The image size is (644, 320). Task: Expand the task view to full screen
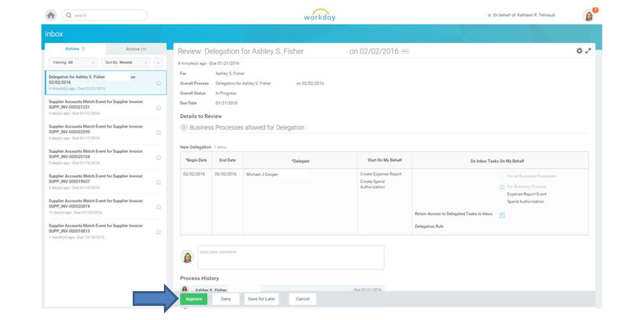pos(588,51)
